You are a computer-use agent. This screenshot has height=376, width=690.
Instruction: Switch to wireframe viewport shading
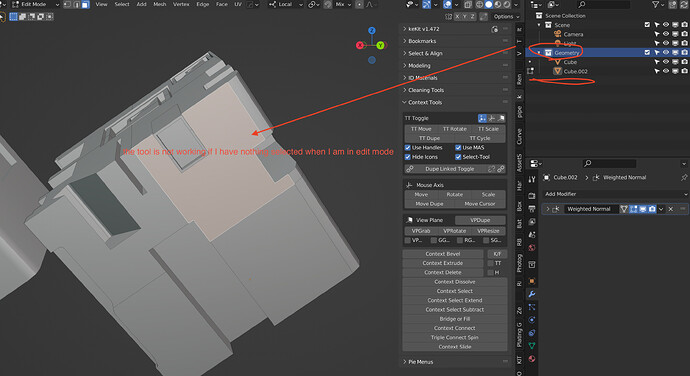479,4
